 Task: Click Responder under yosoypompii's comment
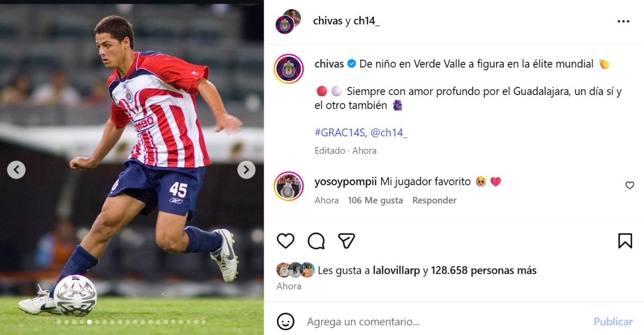(434, 200)
